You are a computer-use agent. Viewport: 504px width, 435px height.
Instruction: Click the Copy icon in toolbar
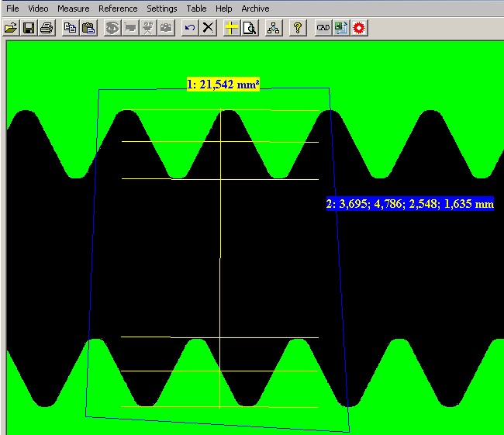click(71, 28)
